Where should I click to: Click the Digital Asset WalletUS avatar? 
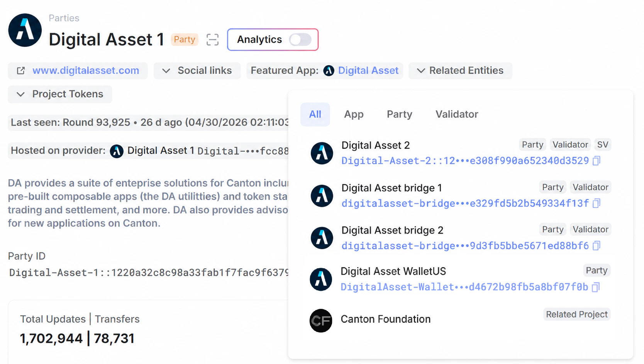coord(321,279)
